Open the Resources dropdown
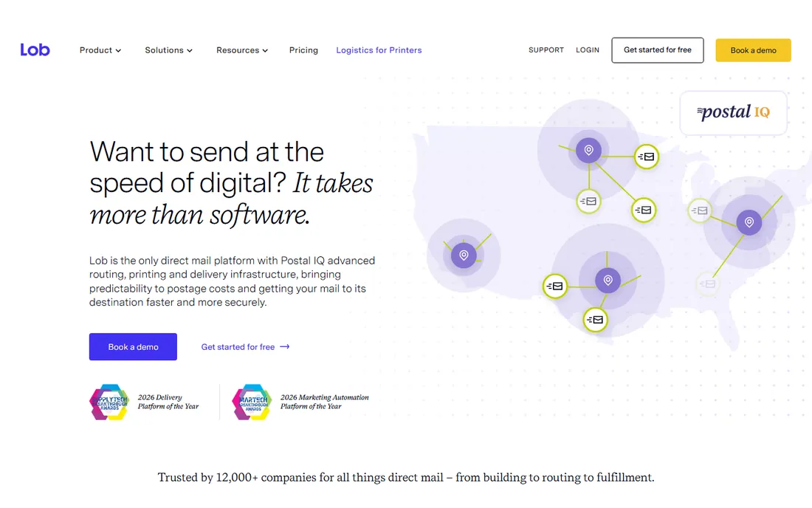 click(242, 50)
